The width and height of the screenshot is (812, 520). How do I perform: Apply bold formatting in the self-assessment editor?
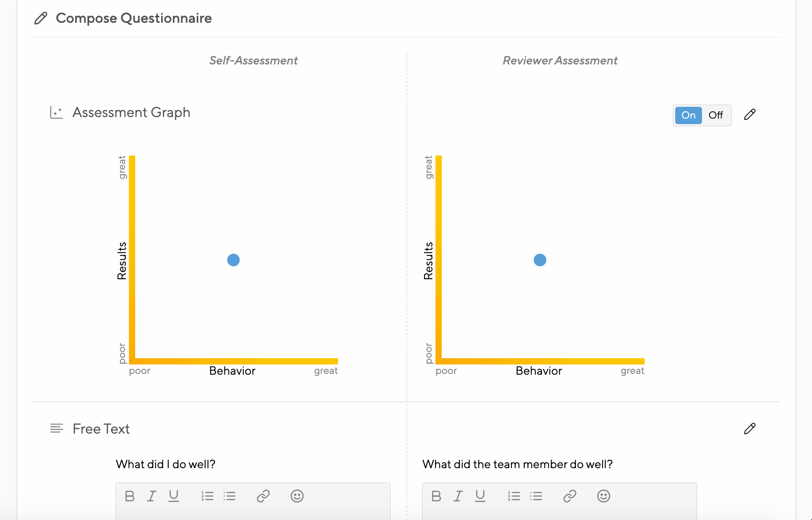[129, 496]
